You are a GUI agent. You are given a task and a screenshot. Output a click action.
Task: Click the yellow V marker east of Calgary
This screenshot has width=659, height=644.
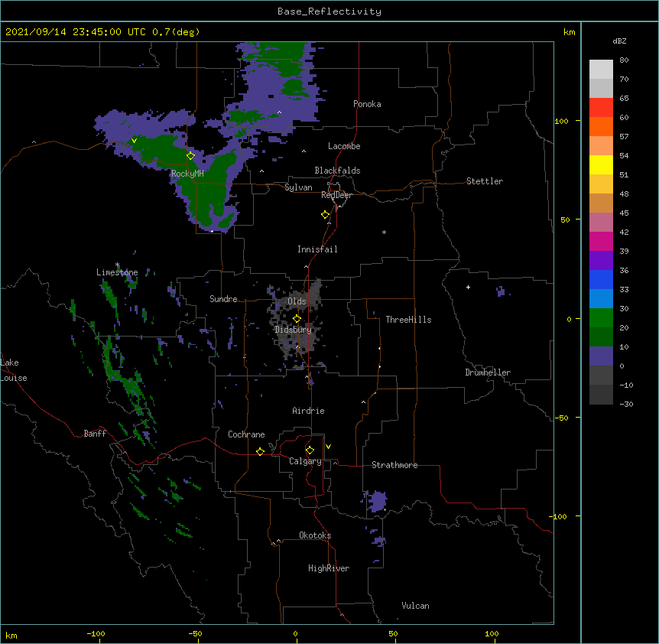click(328, 447)
